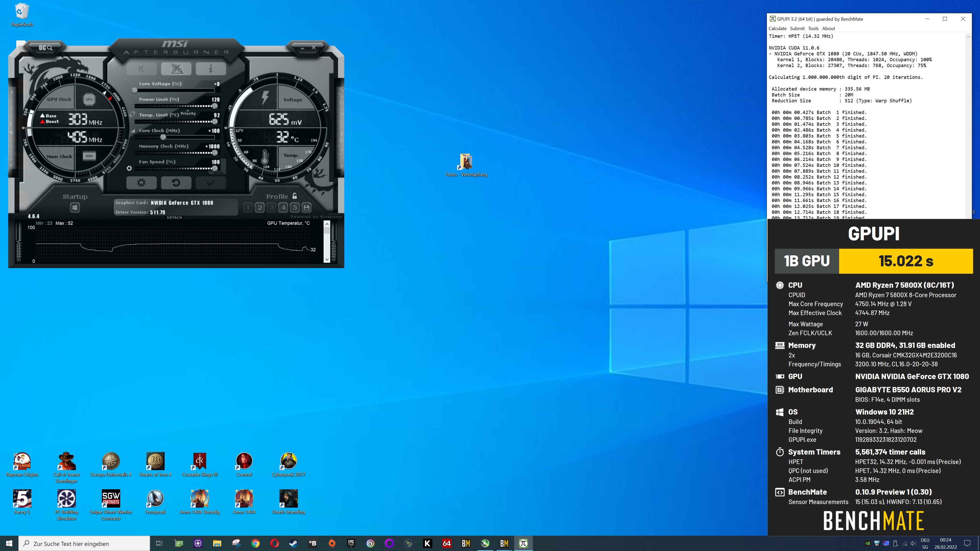This screenshot has width=980, height=551.
Task: Click the Kombustor K button in Afterburner
Action: click(x=142, y=69)
